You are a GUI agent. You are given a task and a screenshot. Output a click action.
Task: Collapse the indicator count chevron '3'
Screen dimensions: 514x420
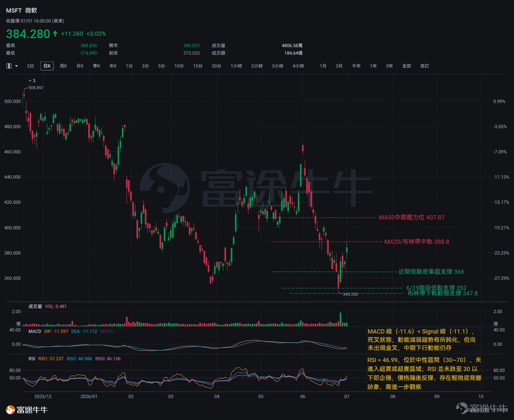point(32,81)
